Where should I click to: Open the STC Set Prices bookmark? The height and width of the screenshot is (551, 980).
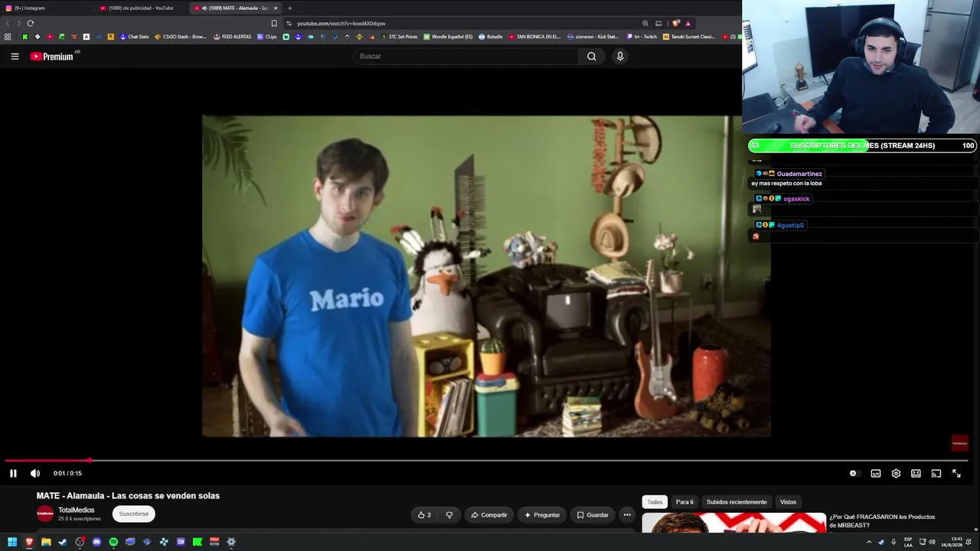click(x=399, y=37)
